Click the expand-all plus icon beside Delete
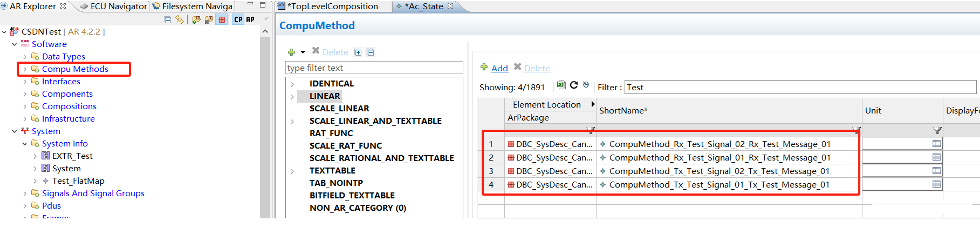This screenshot has width=980, height=227. 358,52
